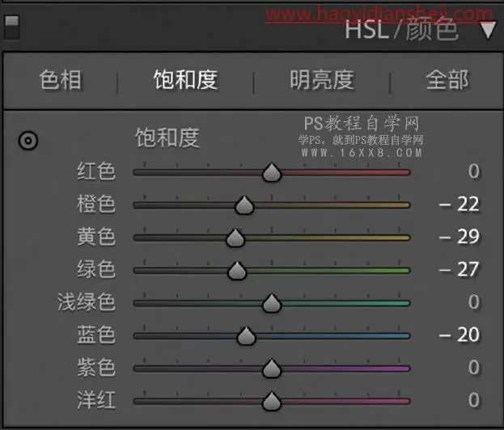Click the 红色 saturation slider handle
Image resolution: width=504 pixels, height=430 pixels.
[x=272, y=172]
